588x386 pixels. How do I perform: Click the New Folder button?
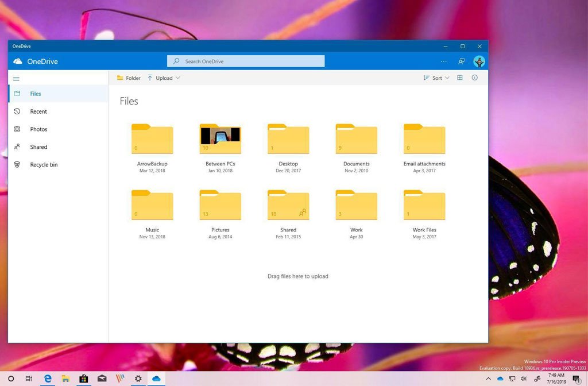click(129, 78)
